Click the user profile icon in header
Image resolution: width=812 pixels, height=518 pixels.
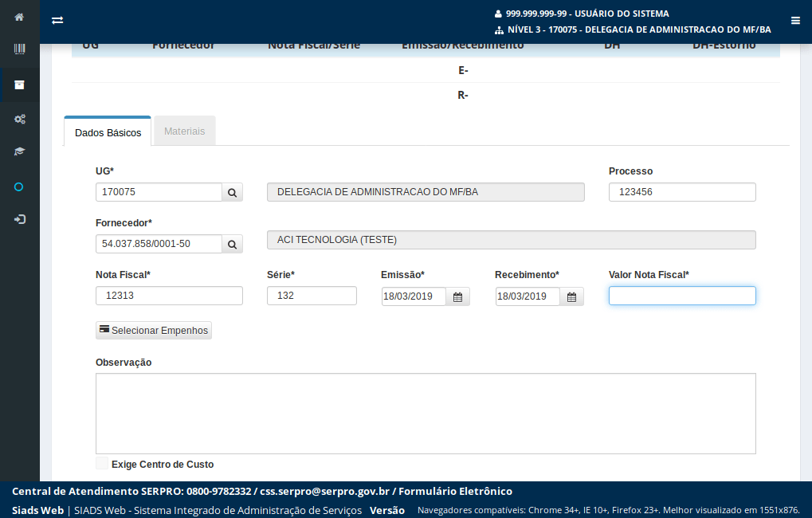click(498, 14)
